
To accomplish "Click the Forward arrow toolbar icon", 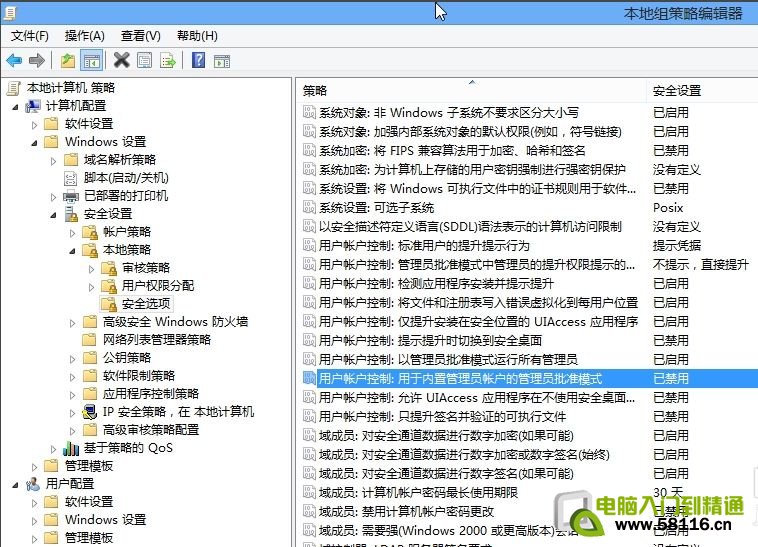I will point(37,61).
